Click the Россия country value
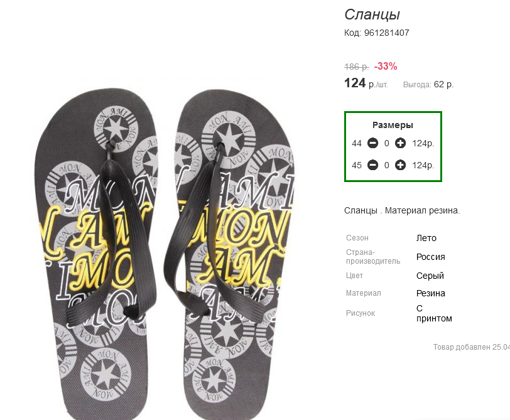 (x=431, y=257)
